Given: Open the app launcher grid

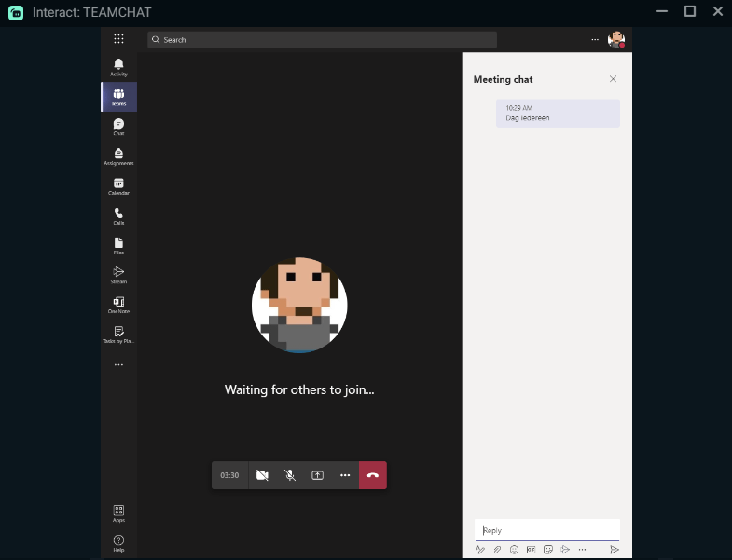Looking at the screenshot, I should pyautogui.click(x=118, y=39).
